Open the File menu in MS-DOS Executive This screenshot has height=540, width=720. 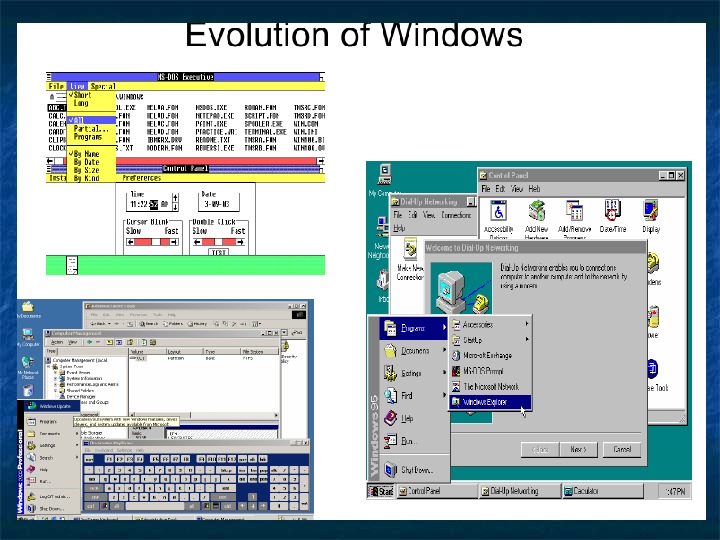click(x=56, y=86)
